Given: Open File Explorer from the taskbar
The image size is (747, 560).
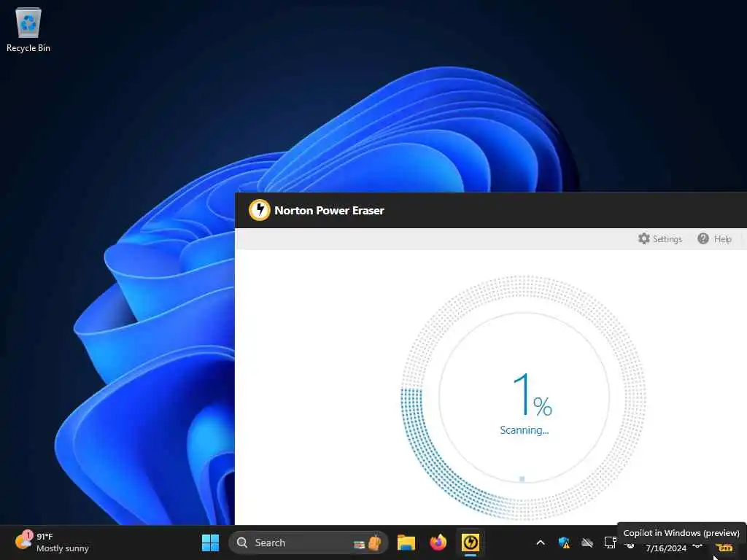Looking at the screenshot, I should point(406,542).
